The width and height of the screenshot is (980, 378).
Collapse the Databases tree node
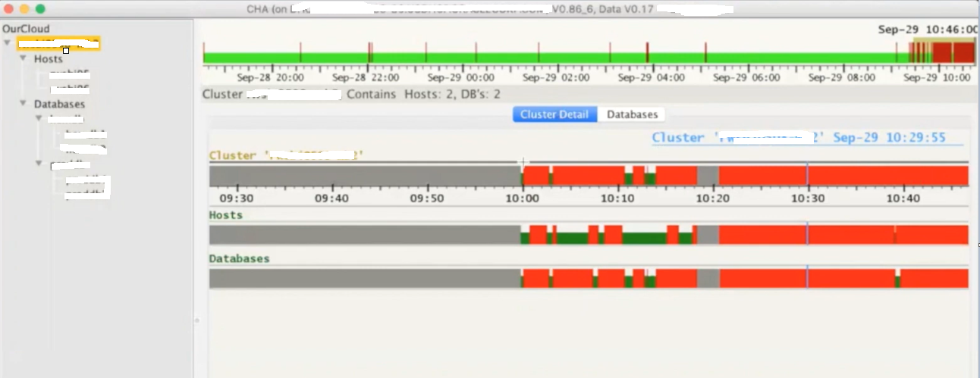(23, 104)
